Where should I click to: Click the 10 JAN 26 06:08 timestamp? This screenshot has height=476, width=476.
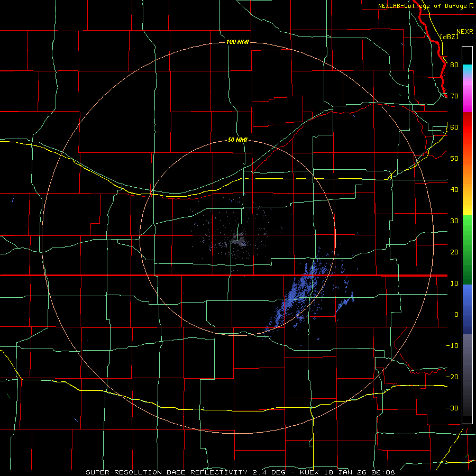click(360, 472)
